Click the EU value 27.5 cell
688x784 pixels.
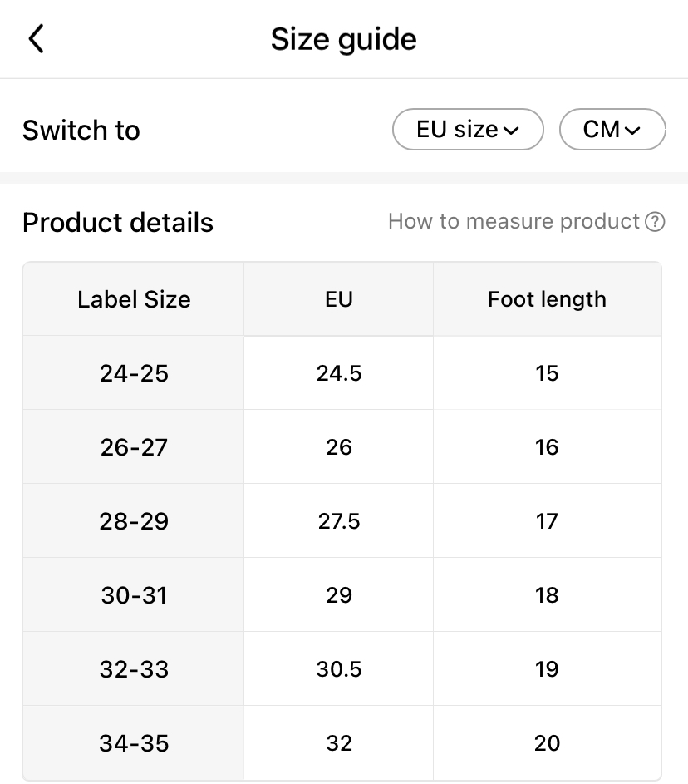(x=339, y=521)
